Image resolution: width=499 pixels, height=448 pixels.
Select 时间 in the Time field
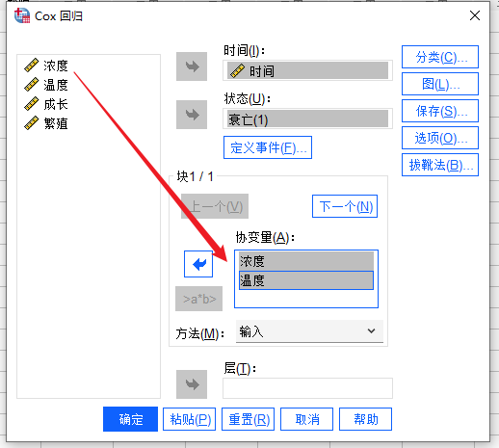[307, 70]
